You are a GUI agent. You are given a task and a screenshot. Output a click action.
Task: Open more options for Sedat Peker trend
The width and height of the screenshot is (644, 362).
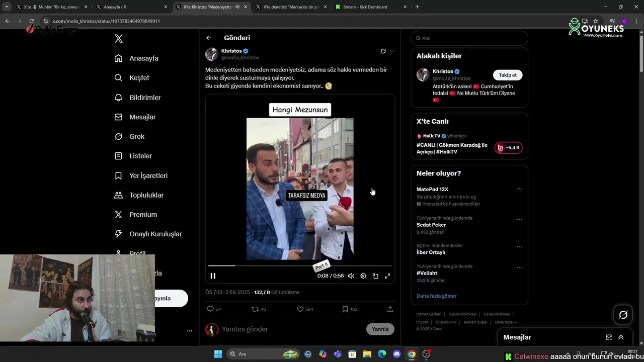519,220
